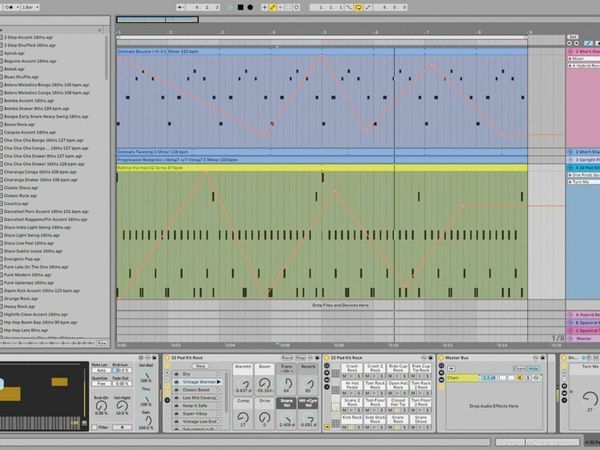
Task: Select 'Energetic Pop.agr' in the browser
Action: tap(22, 259)
